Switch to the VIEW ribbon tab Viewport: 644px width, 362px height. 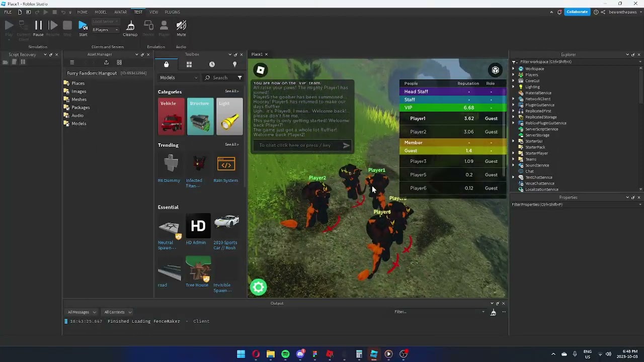click(153, 12)
